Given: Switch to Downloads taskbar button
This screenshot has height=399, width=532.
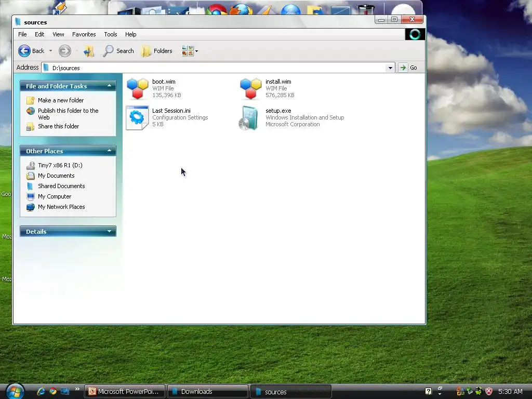Looking at the screenshot, I should (208, 392).
